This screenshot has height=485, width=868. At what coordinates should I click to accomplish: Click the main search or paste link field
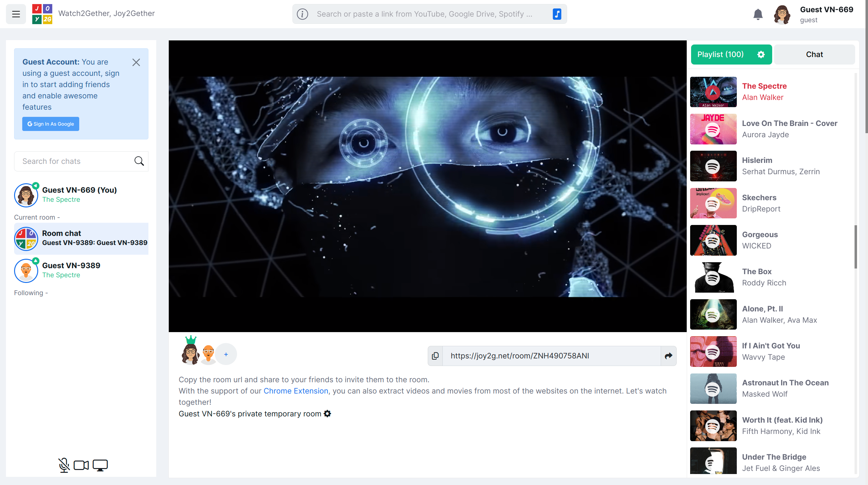(430, 14)
